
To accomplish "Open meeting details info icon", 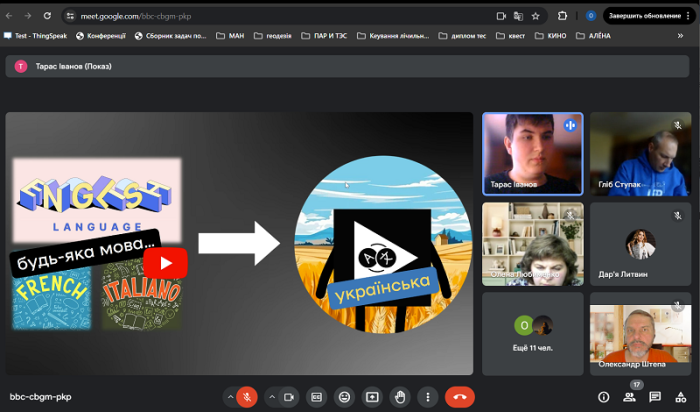I will pos(603,397).
